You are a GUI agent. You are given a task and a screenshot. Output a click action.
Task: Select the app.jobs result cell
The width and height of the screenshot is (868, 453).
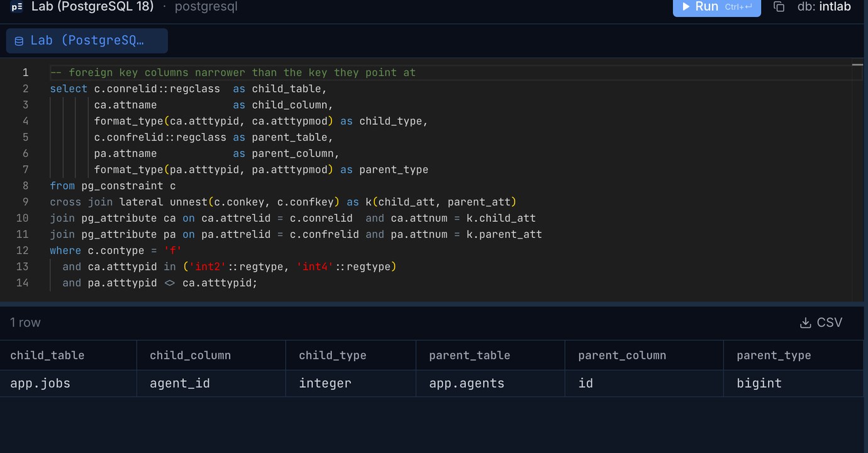coord(68,383)
